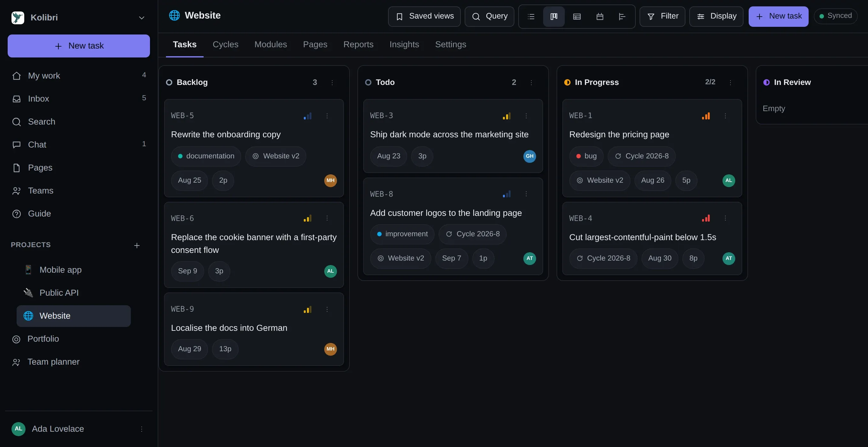This screenshot has width=868, height=447.
Task: Click Cycle 2026-8 chip on WEB-4
Action: pyautogui.click(x=603, y=258)
